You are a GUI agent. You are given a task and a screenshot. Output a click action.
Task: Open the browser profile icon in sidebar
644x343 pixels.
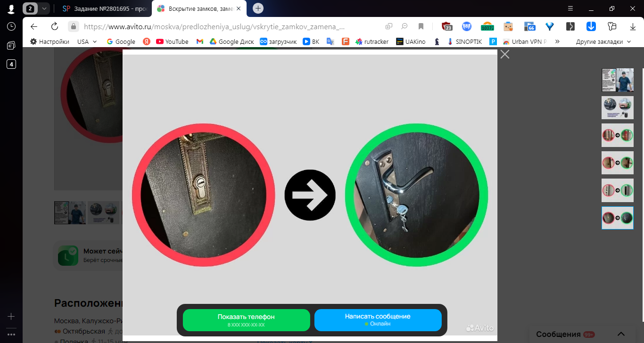pos(11,8)
